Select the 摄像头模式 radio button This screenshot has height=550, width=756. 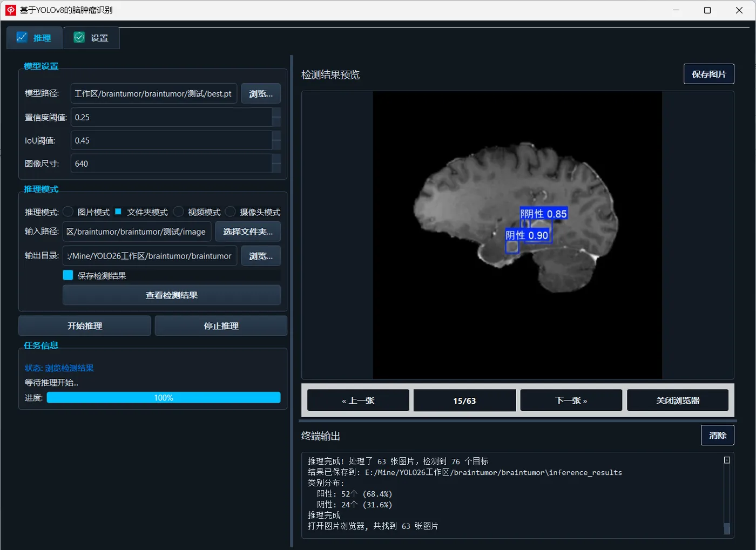point(231,212)
